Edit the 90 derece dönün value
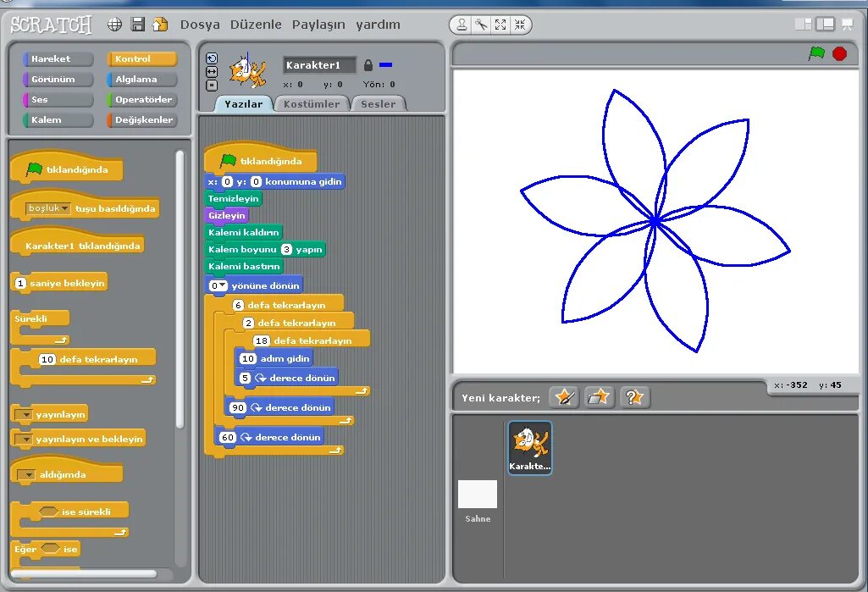868x592 pixels. coord(237,407)
